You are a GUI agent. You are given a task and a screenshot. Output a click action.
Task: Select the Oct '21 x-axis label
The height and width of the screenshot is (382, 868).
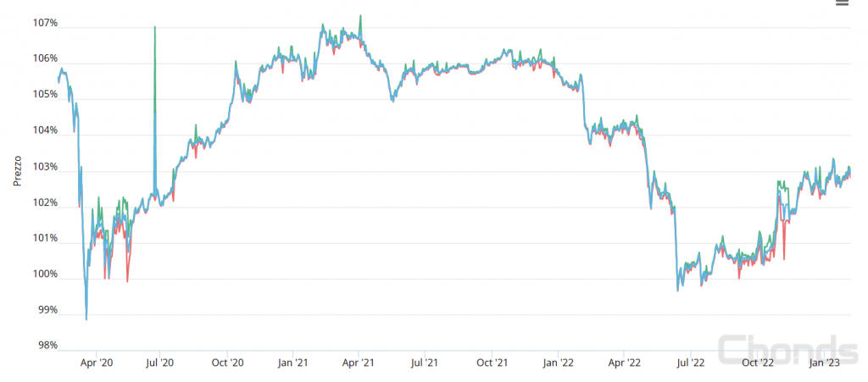point(491,363)
